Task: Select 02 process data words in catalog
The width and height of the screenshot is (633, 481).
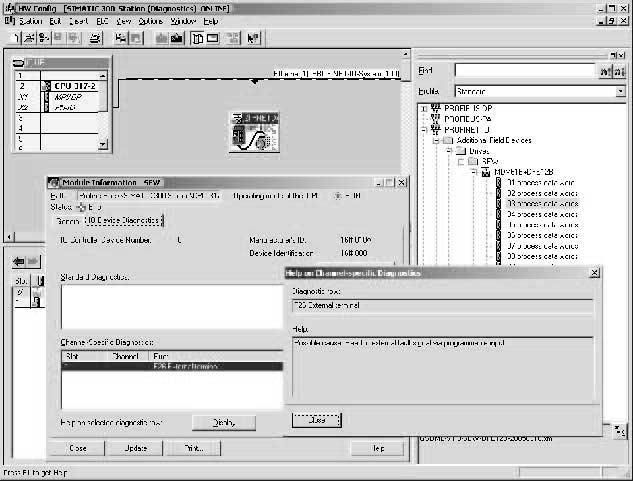Action: pos(542,193)
